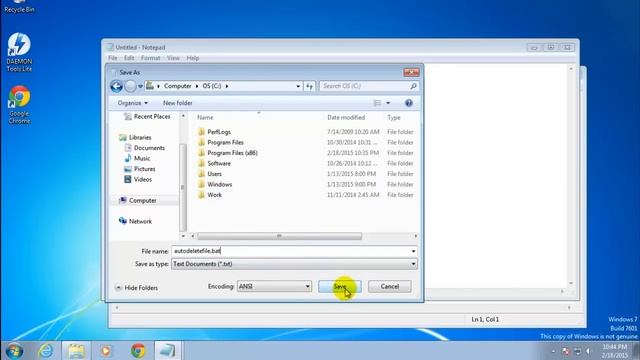Sort by the Date modified column header

[346, 118]
